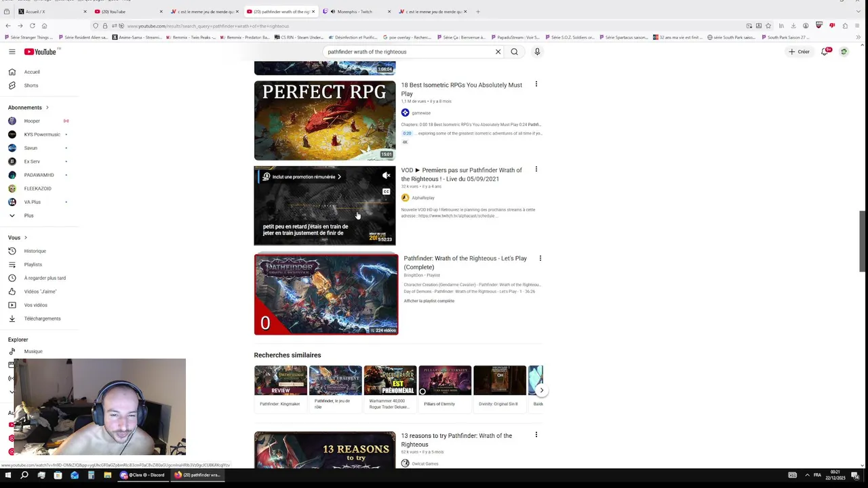The height and width of the screenshot is (488, 868).
Task: Bookmark this page with star icon
Action: (x=768, y=26)
